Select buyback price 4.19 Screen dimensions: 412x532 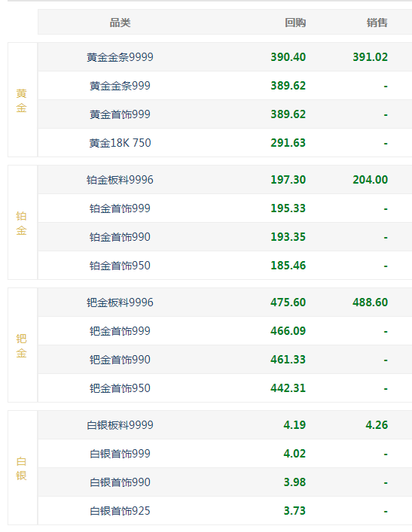coord(295,425)
